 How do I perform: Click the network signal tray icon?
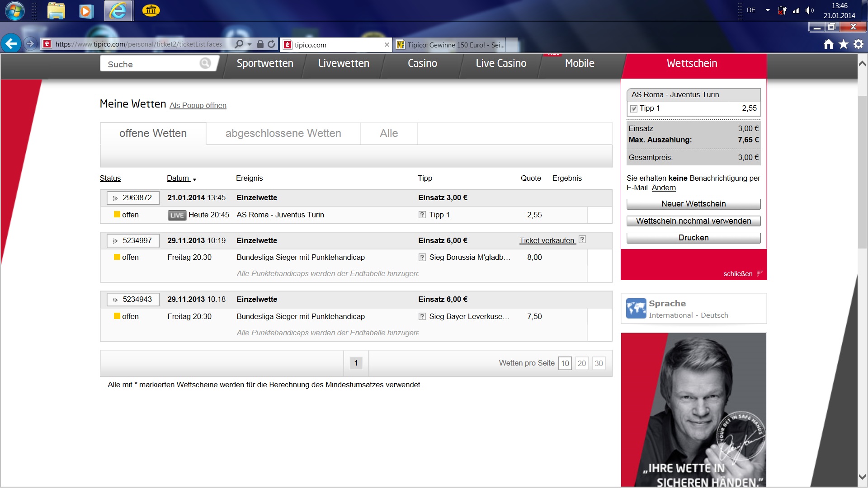[796, 10]
